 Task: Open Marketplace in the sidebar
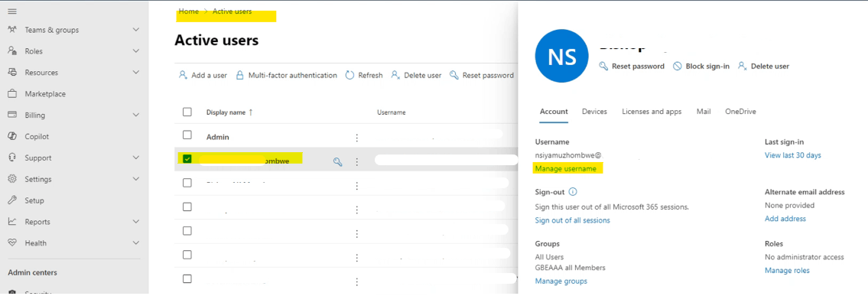[x=45, y=94]
